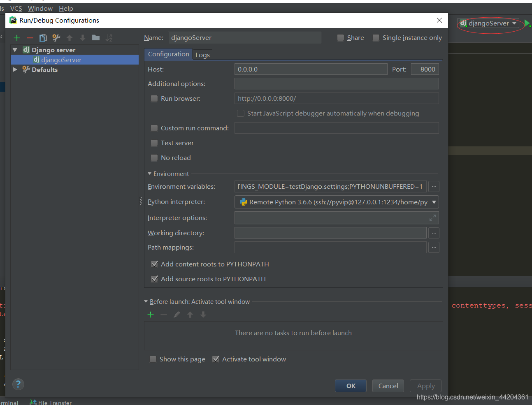This screenshot has width=532, height=405.
Task: Open the Help menu
Action: coord(66,9)
